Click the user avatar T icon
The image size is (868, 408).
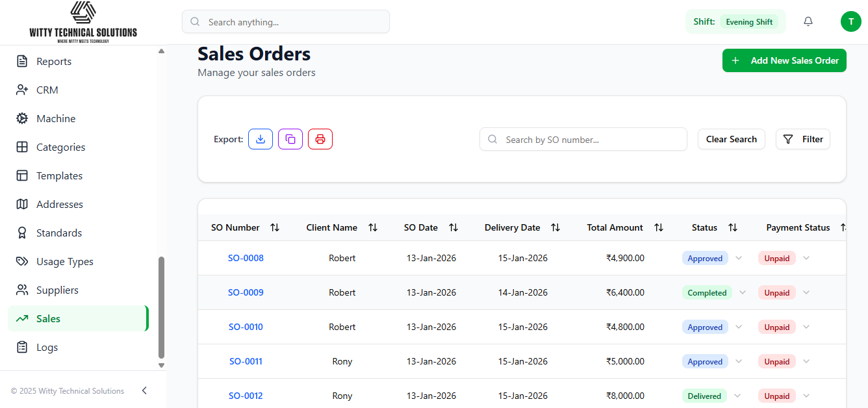850,21
